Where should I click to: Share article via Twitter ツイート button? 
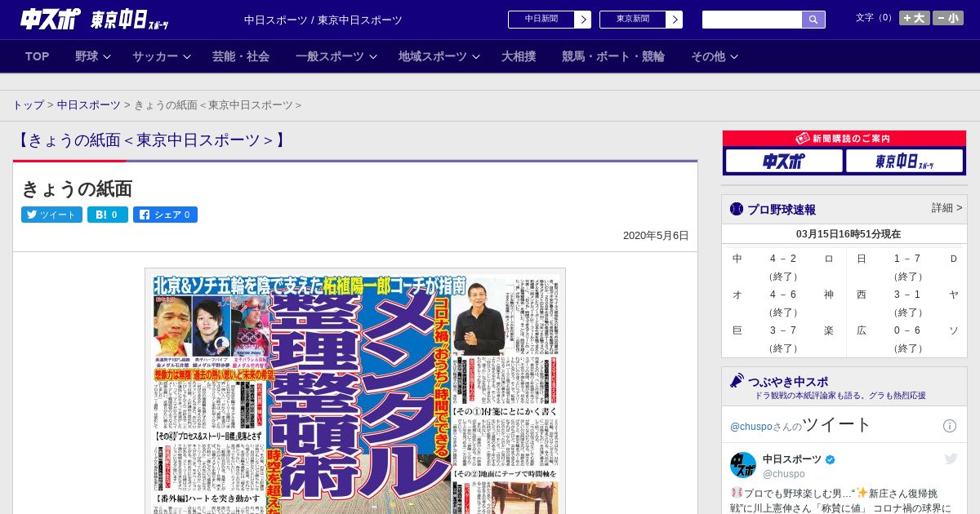(x=51, y=215)
